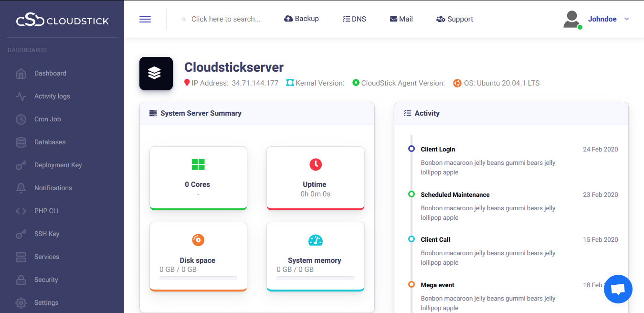Viewport: 644px width, 313px height.
Task: Click the System memory gauge icon
Action: [x=315, y=240]
